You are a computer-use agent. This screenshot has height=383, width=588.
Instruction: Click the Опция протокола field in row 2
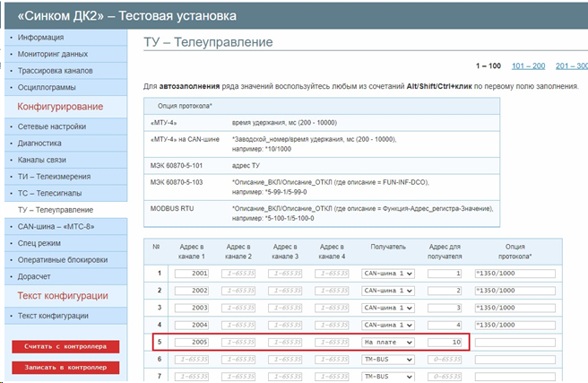514,291
